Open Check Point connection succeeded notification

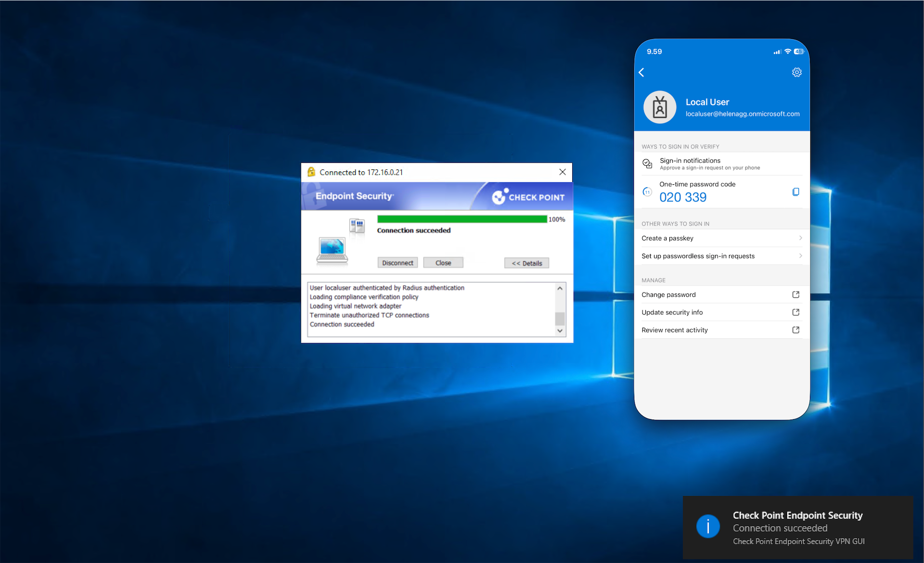(798, 528)
